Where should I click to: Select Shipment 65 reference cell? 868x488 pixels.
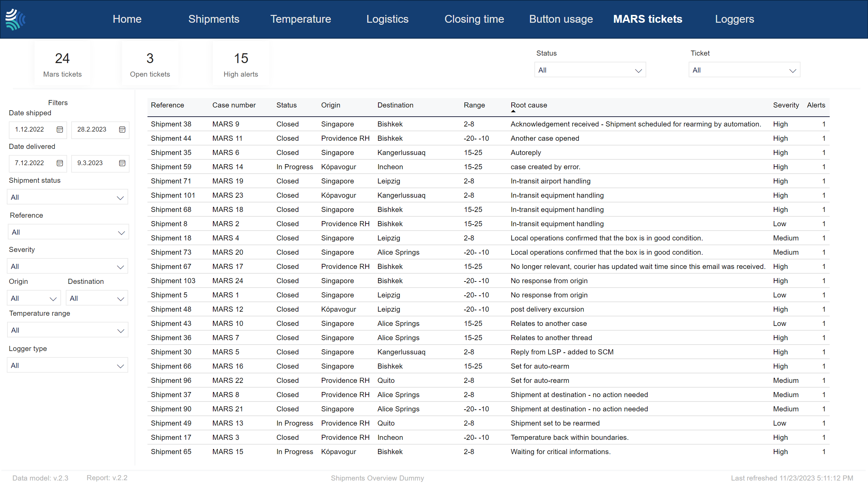click(x=171, y=452)
